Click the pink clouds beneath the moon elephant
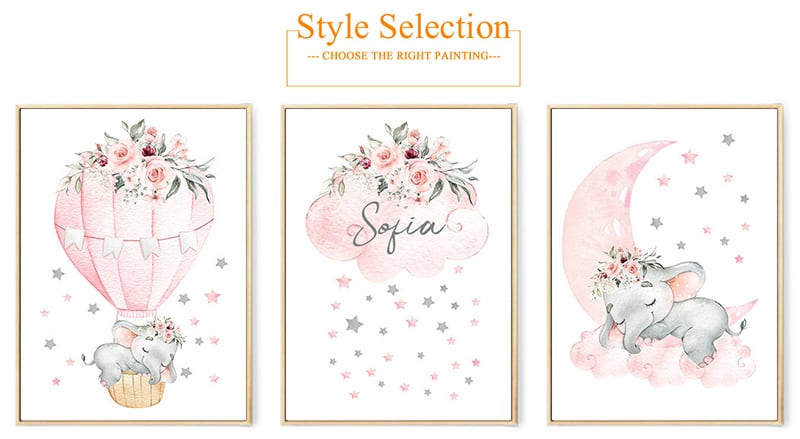The image size is (800, 439). (663, 360)
